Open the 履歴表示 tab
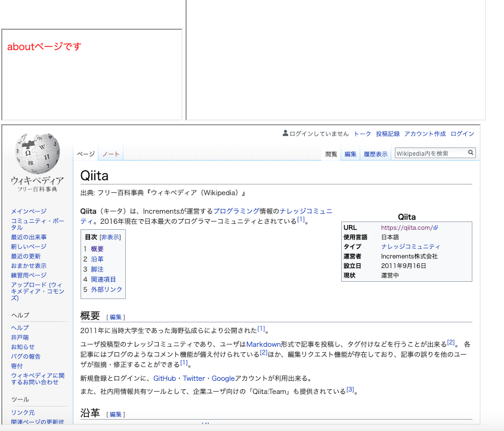 point(376,153)
